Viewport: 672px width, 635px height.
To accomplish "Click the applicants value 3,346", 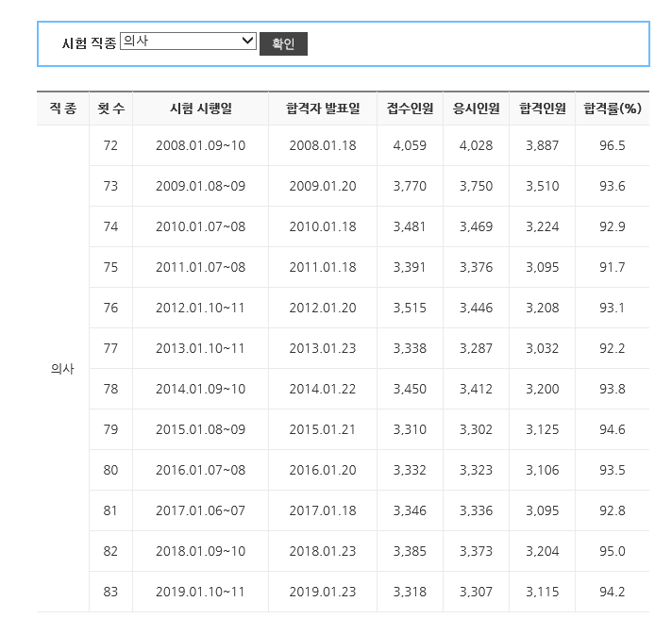I will pyautogui.click(x=411, y=510).
